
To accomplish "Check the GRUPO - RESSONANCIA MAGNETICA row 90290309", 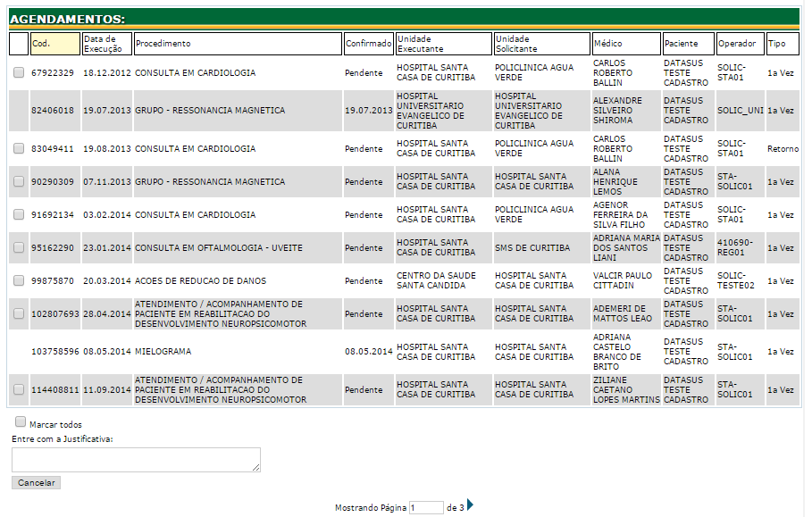I will point(20,181).
